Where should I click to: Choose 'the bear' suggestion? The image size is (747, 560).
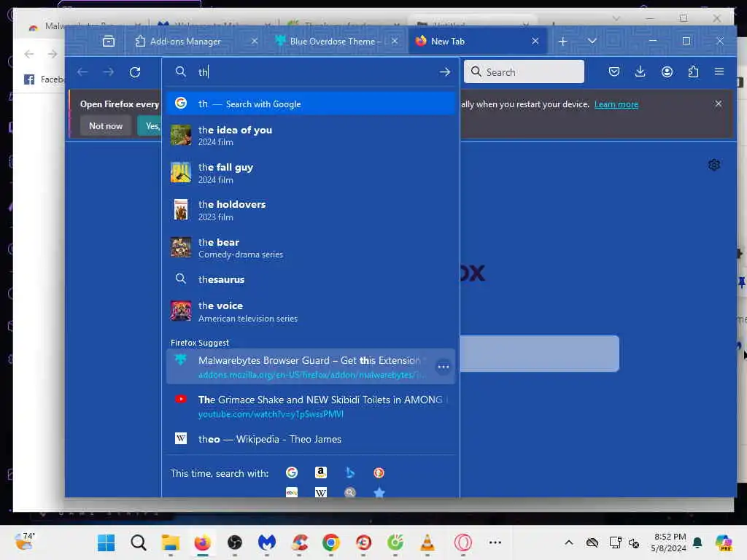311,248
